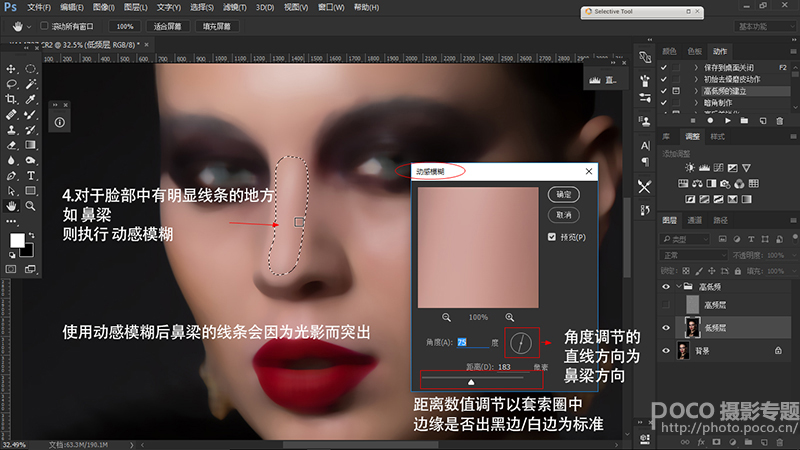Click the 适合屏幕 button
This screenshot has width=800, height=450.
pos(167,26)
